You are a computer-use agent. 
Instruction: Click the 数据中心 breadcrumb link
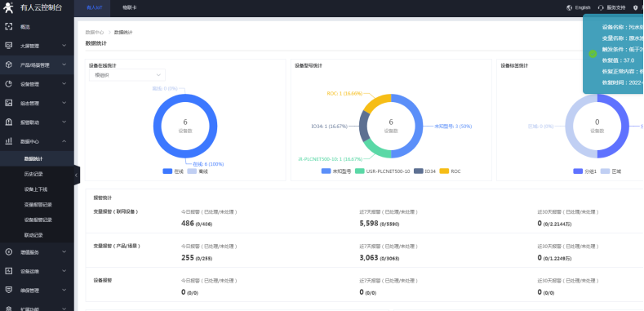pyautogui.click(x=95, y=32)
